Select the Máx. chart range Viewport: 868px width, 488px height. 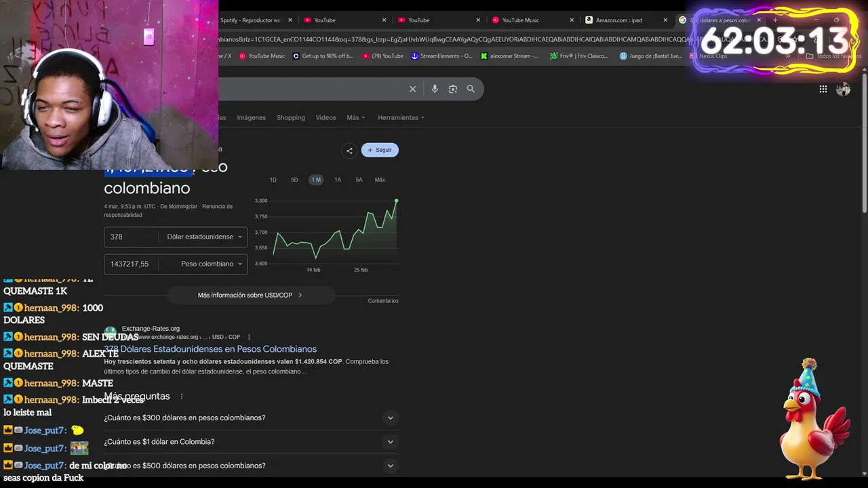(380, 180)
